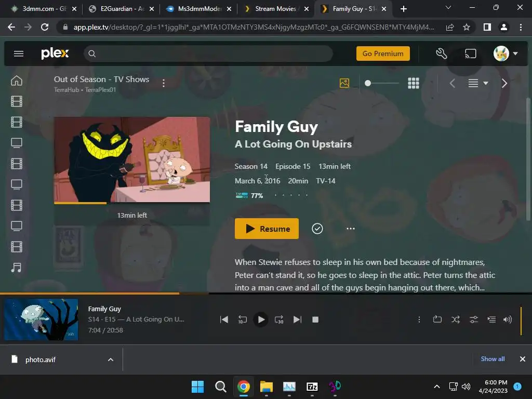The width and height of the screenshot is (532, 399).
Task: Adjust the vertical volume level bar
Action: pos(521,321)
